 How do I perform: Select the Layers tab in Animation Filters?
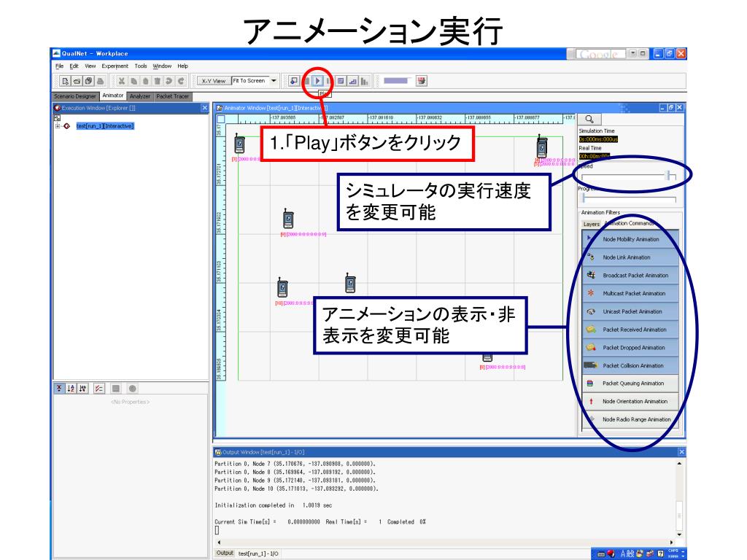[591, 224]
